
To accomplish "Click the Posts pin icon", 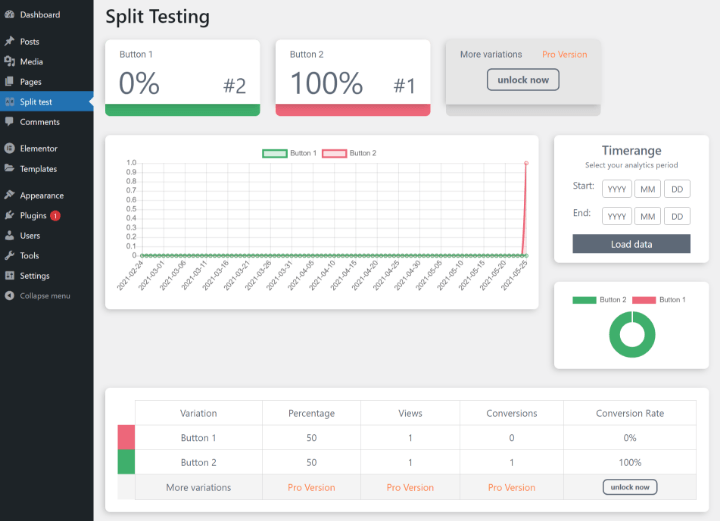I will click(x=9, y=42).
